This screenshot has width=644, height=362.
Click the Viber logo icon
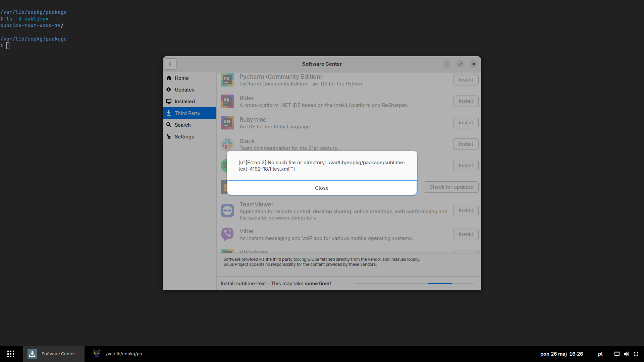coord(227,234)
